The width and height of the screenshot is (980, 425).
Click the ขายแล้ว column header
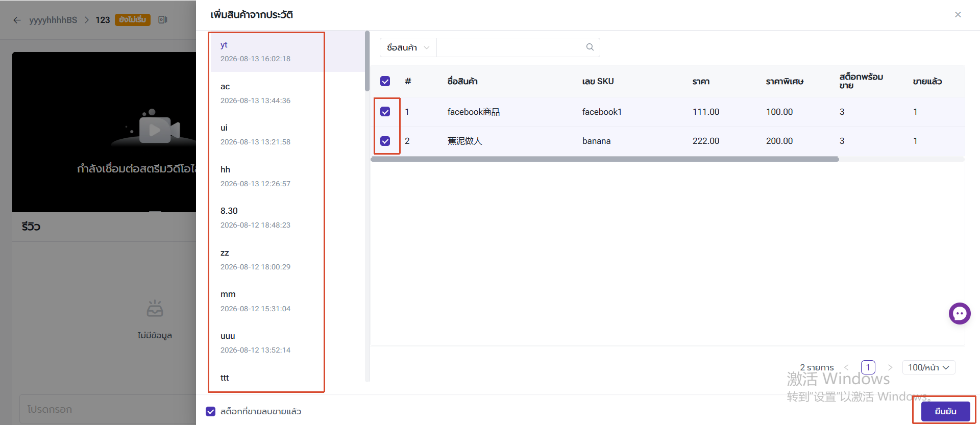927,81
